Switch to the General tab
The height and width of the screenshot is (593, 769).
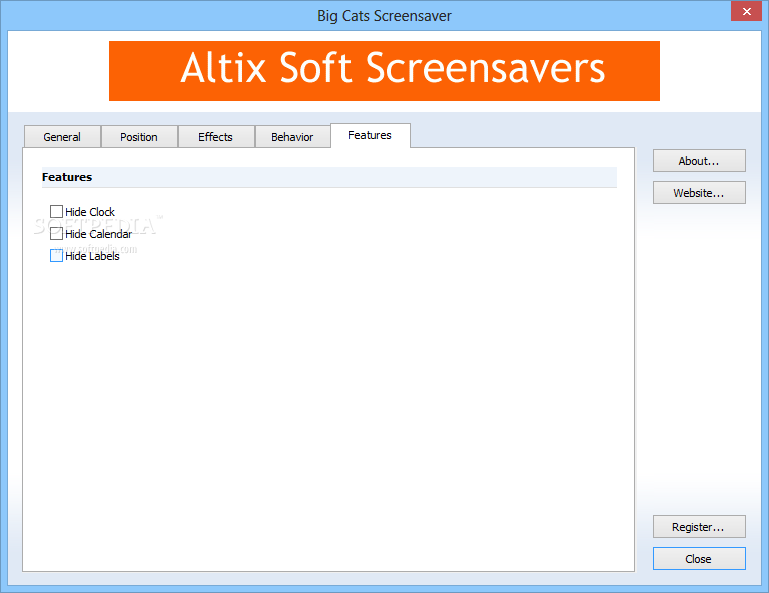(x=62, y=137)
